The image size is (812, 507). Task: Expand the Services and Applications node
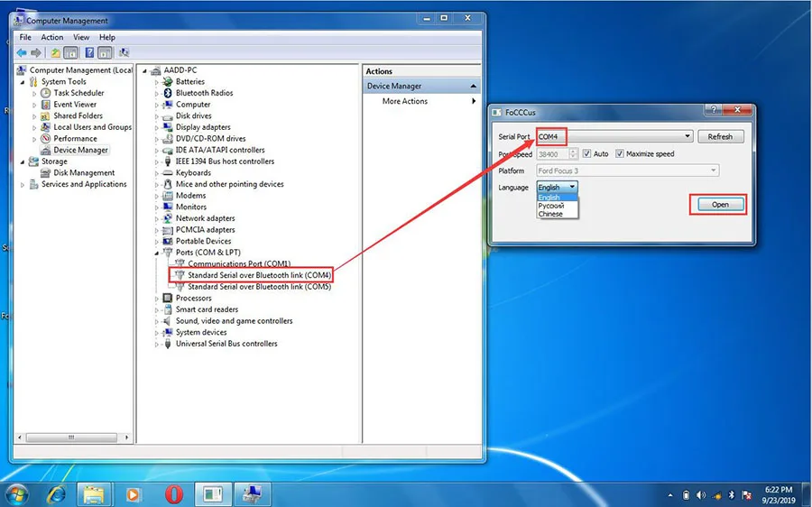point(23,184)
